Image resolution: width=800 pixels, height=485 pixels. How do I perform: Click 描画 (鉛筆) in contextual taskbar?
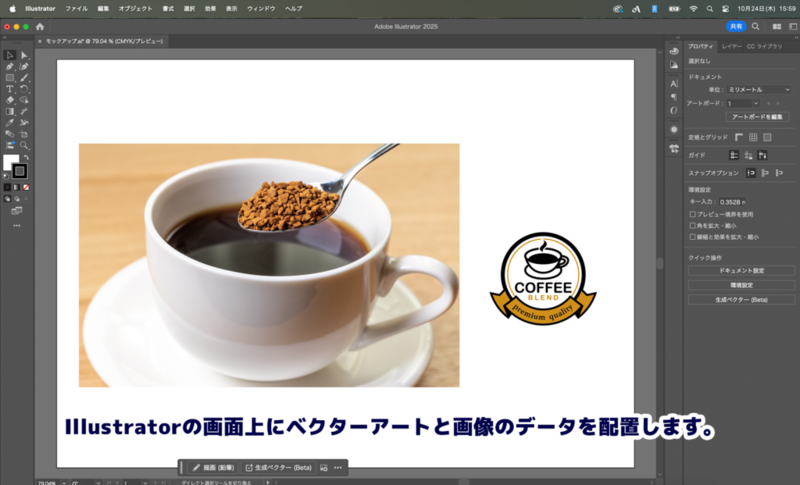(213, 468)
